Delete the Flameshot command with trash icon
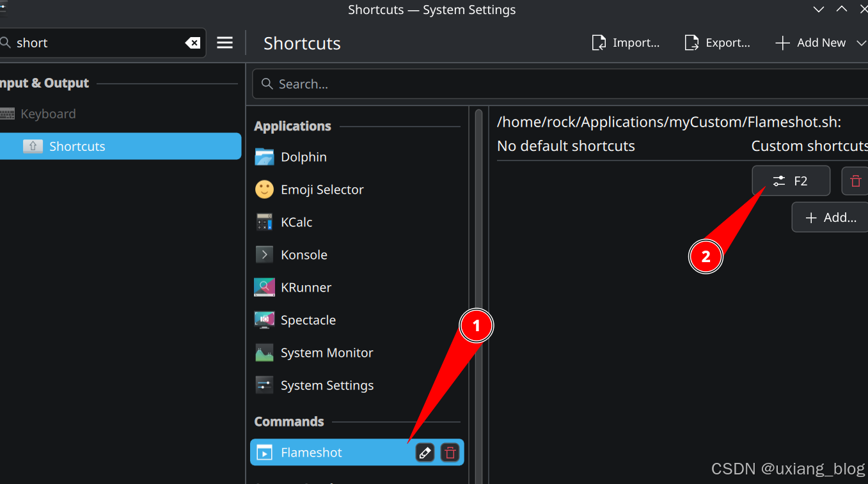This screenshot has height=484, width=868. point(450,453)
